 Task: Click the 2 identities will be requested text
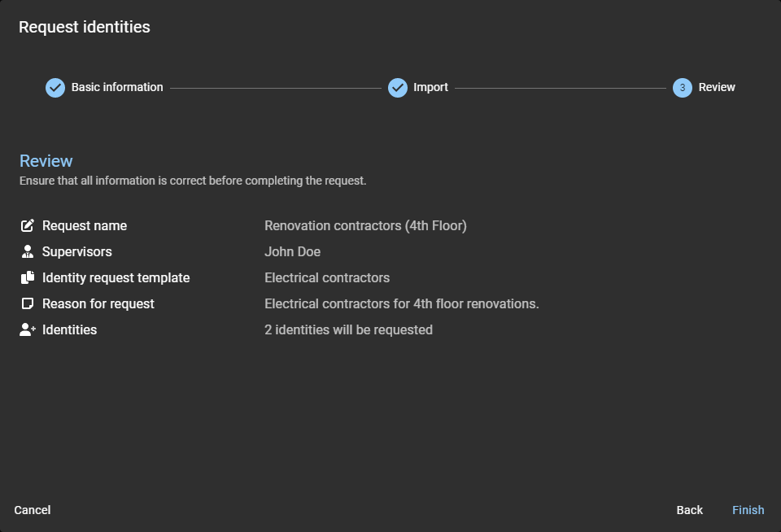pos(348,329)
